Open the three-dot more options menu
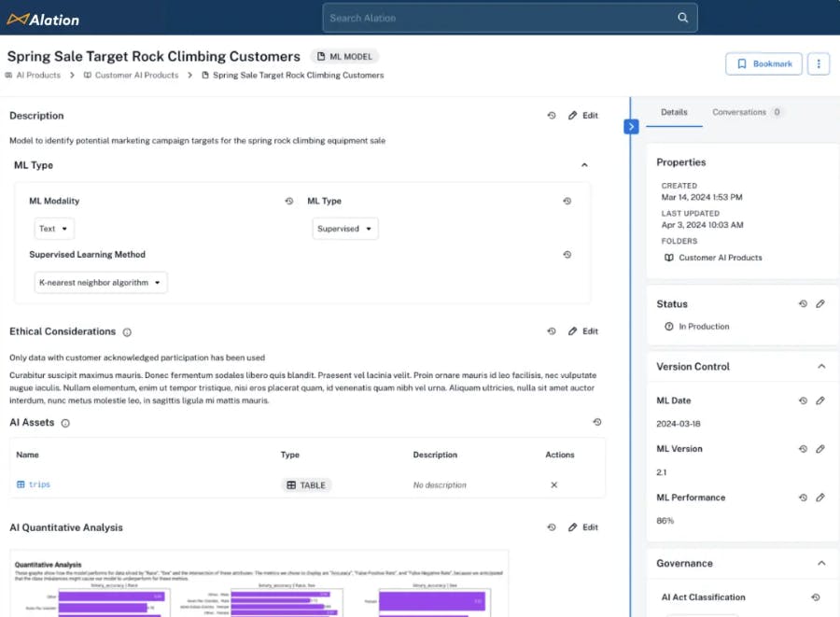Image resolution: width=840 pixels, height=617 pixels. pyautogui.click(x=819, y=63)
